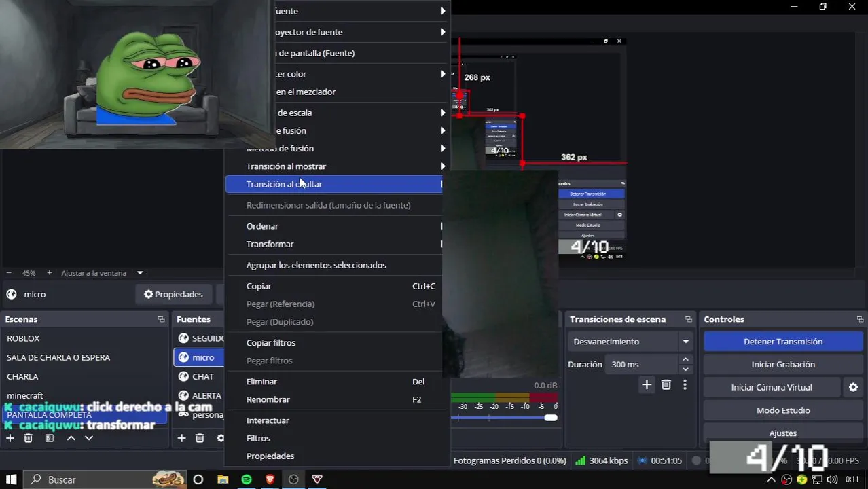The width and height of the screenshot is (868, 489).
Task: Show hidden tray icons chevron
Action: click(773, 479)
